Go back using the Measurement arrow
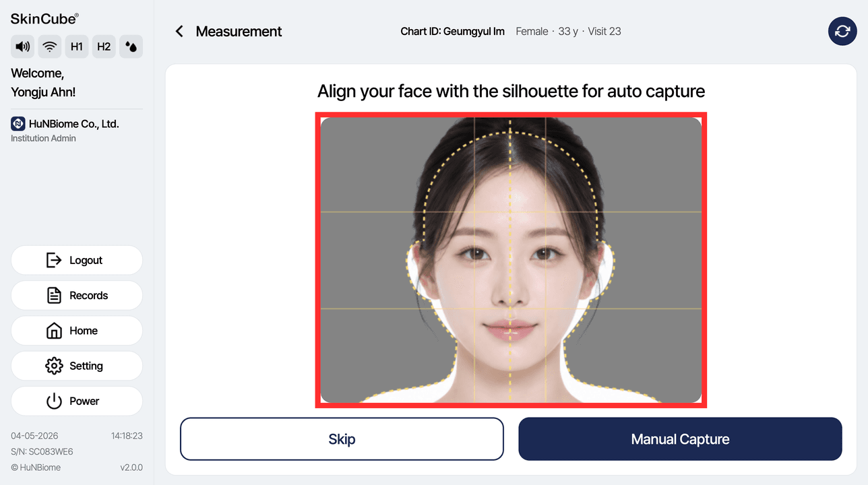This screenshot has width=868, height=485. pos(179,32)
